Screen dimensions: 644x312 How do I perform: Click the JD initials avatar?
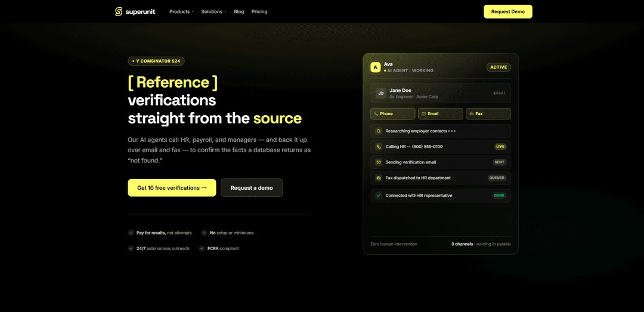(380, 93)
